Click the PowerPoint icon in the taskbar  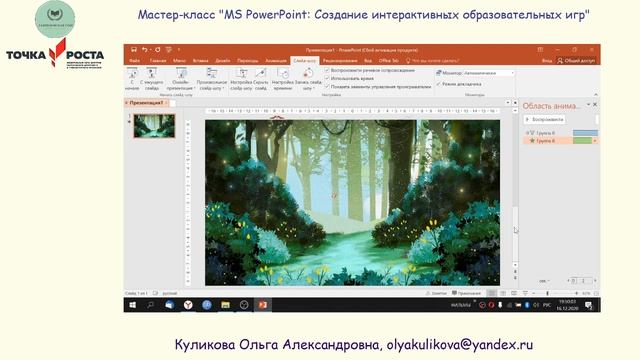click(262, 305)
